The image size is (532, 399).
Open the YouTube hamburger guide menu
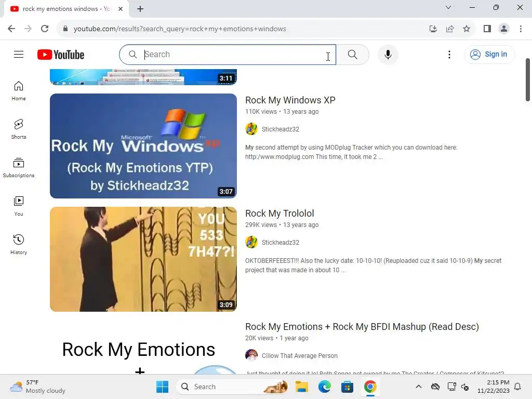coord(19,54)
